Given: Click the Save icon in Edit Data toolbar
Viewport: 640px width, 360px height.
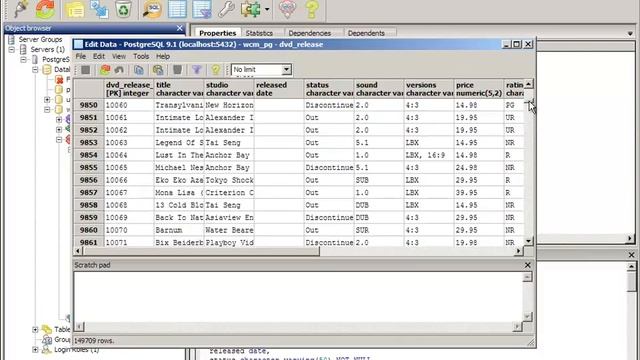Looking at the screenshot, I should tap(85, 70).
